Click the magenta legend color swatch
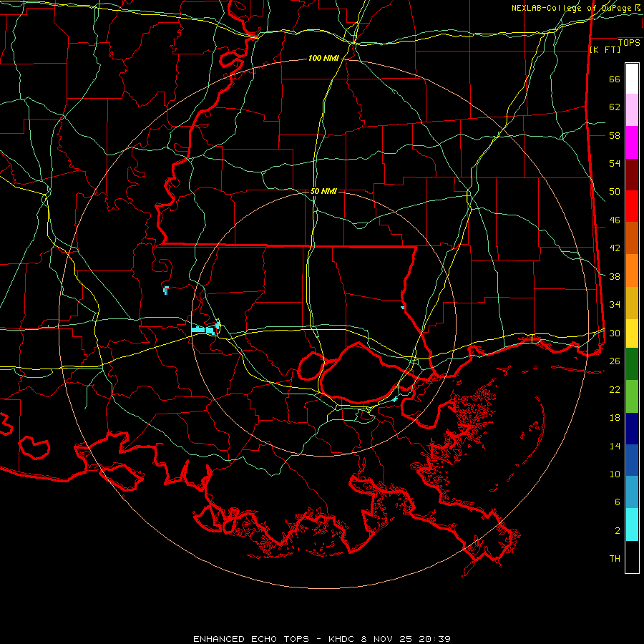Screen dimensions: 644x644 (632, 142)
